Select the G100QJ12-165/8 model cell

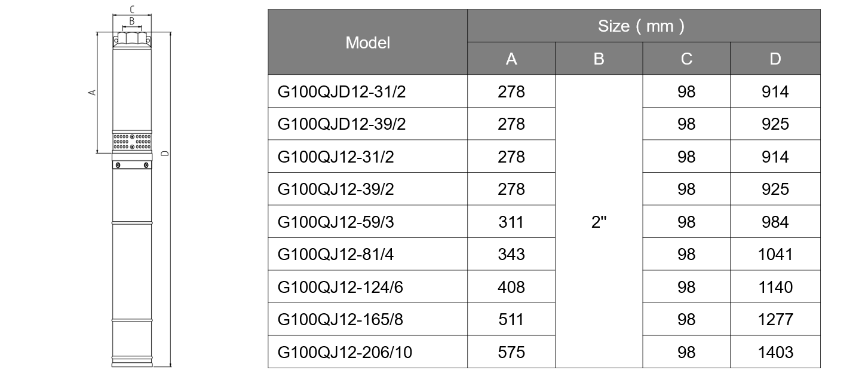pos(341,320)
